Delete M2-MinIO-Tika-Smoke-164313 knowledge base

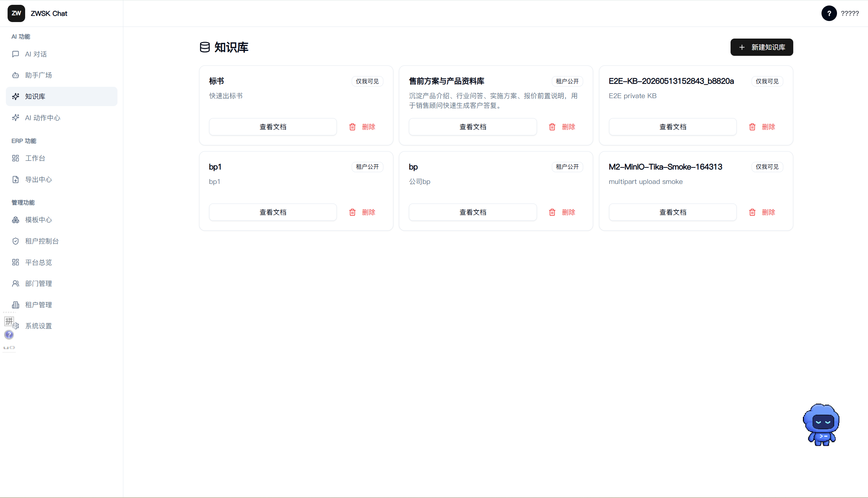click(762, 212)
